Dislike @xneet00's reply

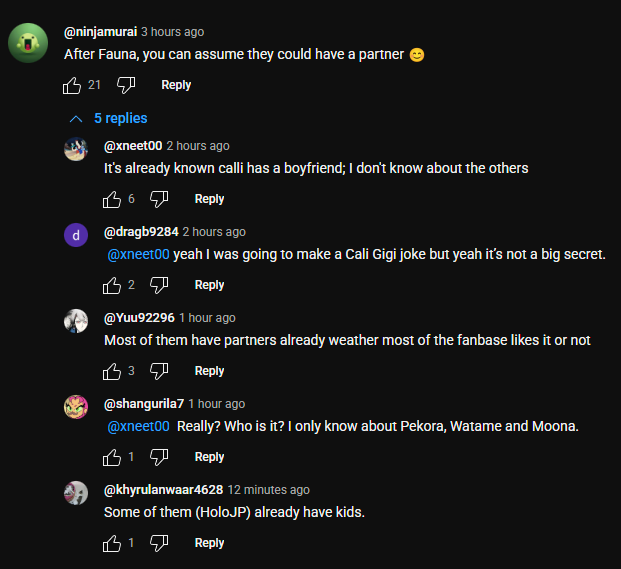coord(159,199)
